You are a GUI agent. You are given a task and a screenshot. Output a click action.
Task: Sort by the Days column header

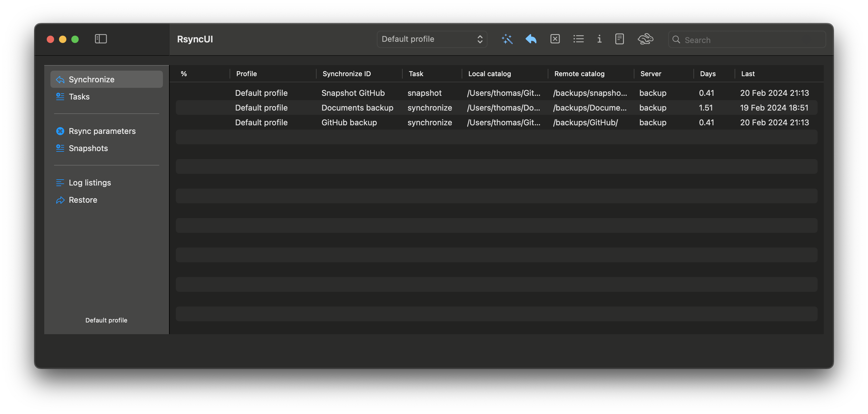(708, 74)
